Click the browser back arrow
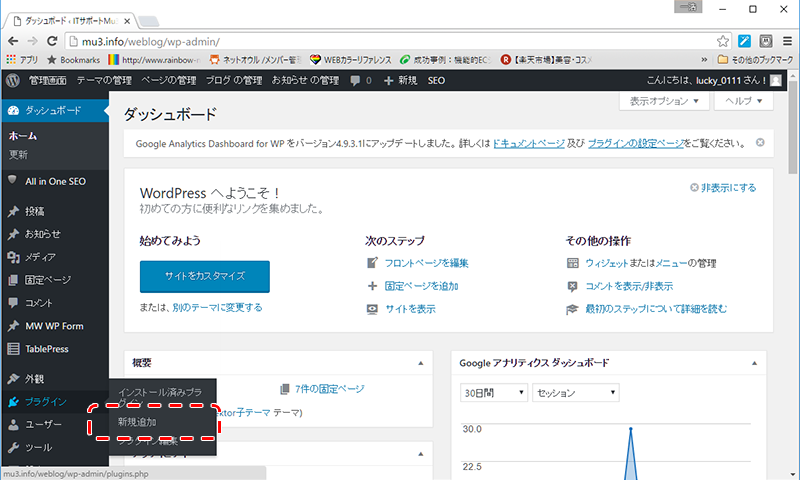This screenshot has width=800, height=480. coord(13,41)
